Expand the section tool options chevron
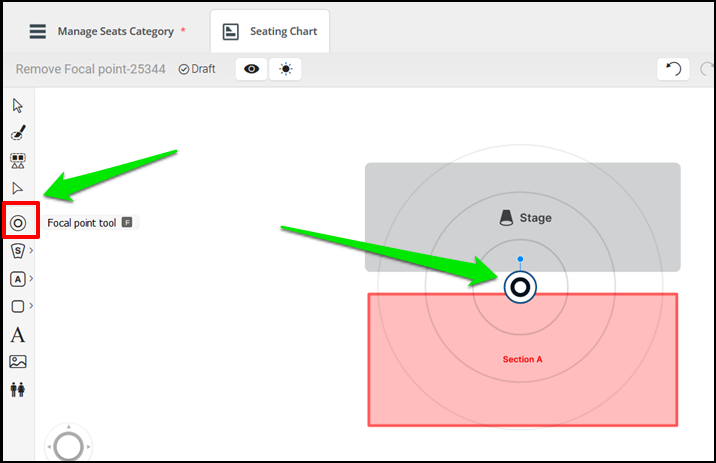Screen dimensions: 716x463 pos(31,250)
